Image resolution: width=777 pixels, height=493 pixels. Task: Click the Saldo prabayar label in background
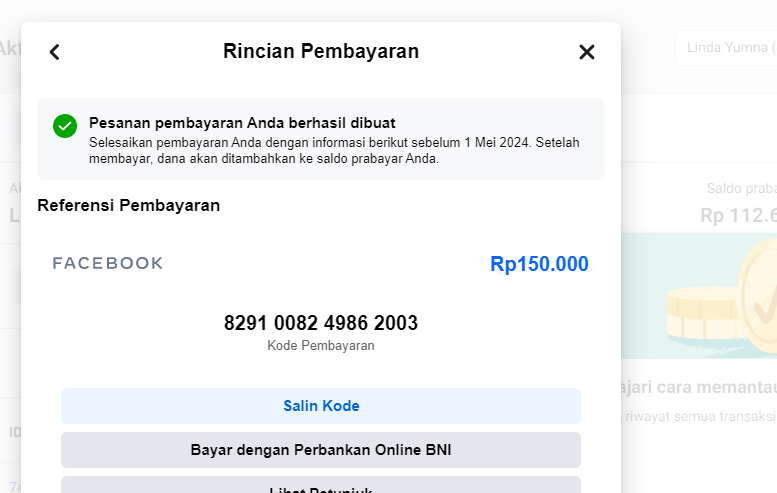pyautogui.click(x=741, y=188)
